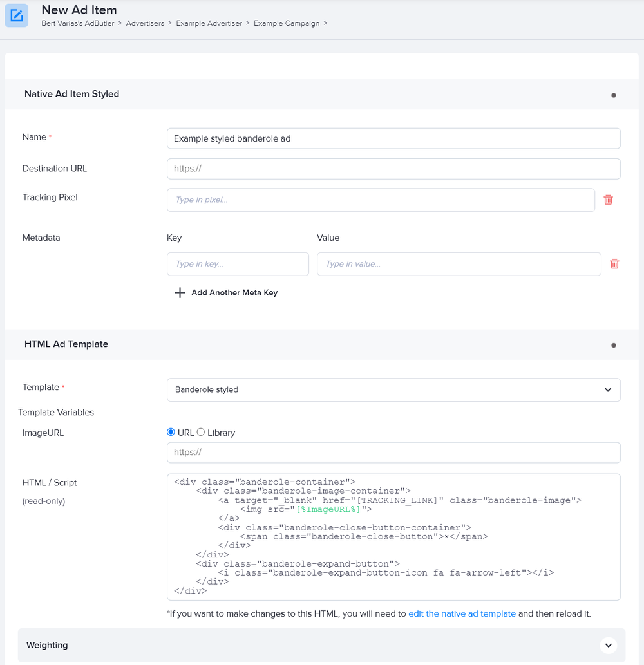Delete the Tracking Pixel row with trash icon
Screen dimensions: 644x665
[x=608, y=200]
